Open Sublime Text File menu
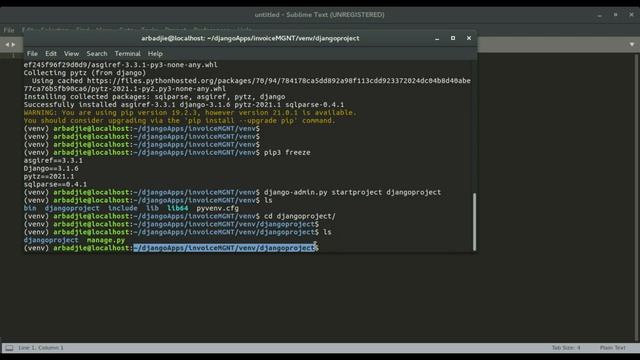The width and height of the screenshot is (640, 360). point(9,30)
